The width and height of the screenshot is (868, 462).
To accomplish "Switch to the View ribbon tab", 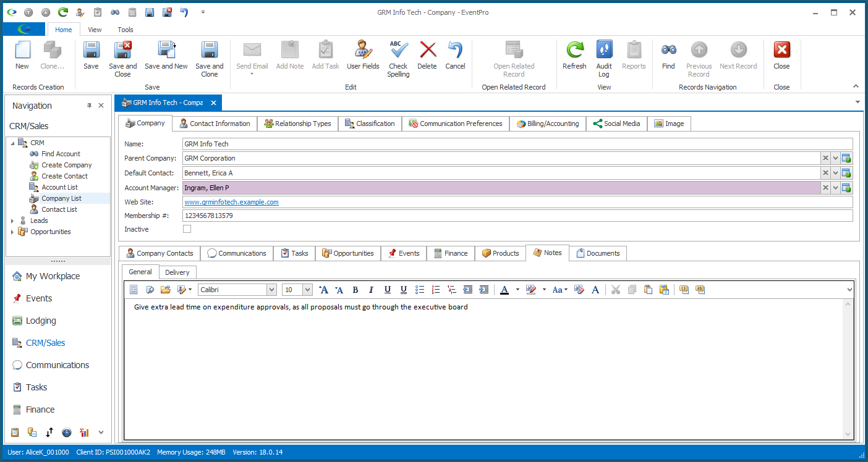I will point(95,30).
